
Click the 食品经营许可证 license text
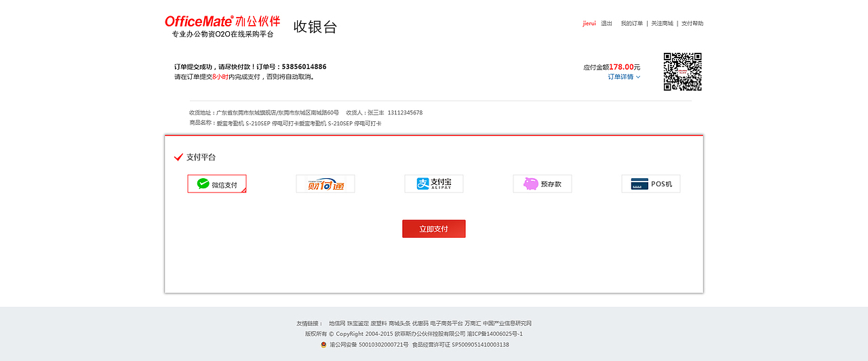tap(460, 345)
